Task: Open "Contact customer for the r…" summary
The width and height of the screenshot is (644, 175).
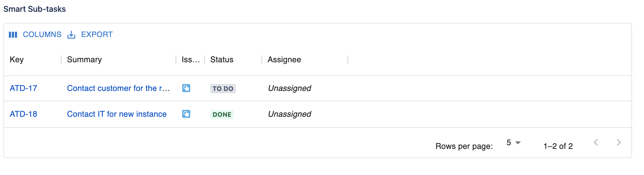Action: point(118,88)
